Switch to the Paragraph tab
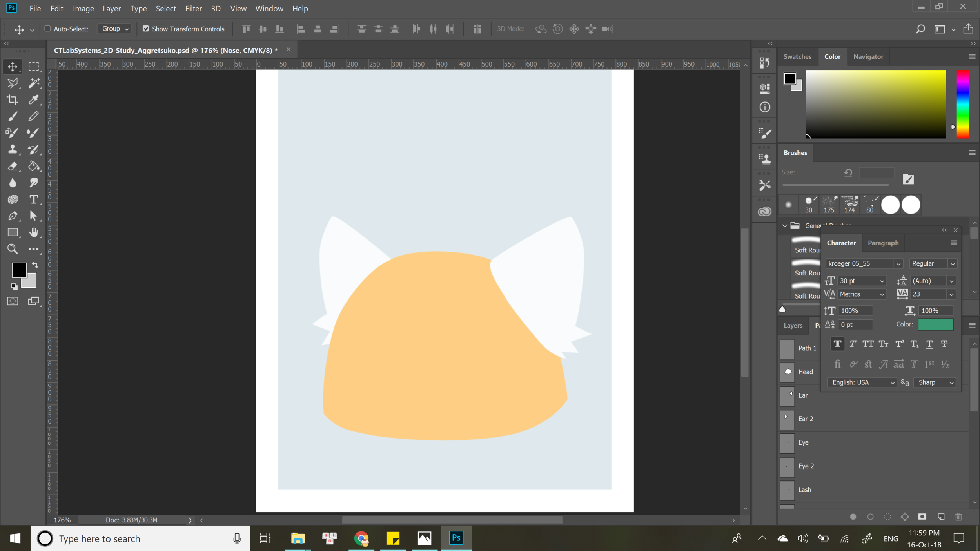Viewport: 980px width, 551px height. coord(883,243)
